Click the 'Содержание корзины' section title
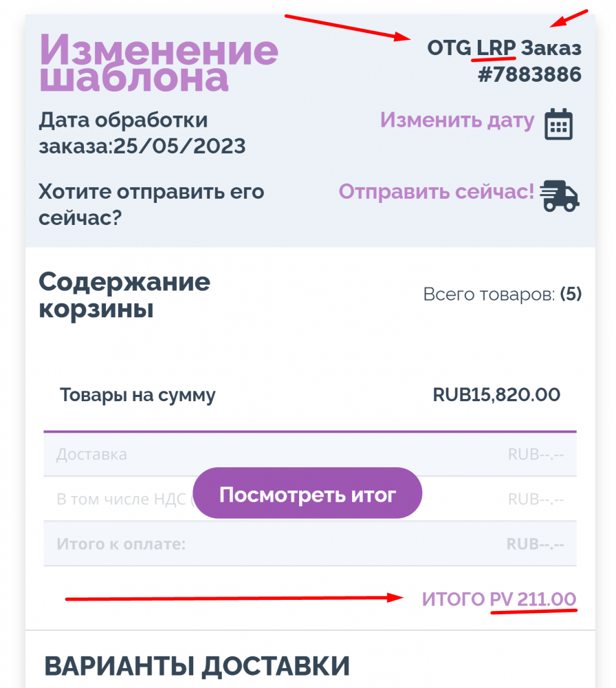Image resolution: width=616 pixels, height=688 pixels. [124, 295]
